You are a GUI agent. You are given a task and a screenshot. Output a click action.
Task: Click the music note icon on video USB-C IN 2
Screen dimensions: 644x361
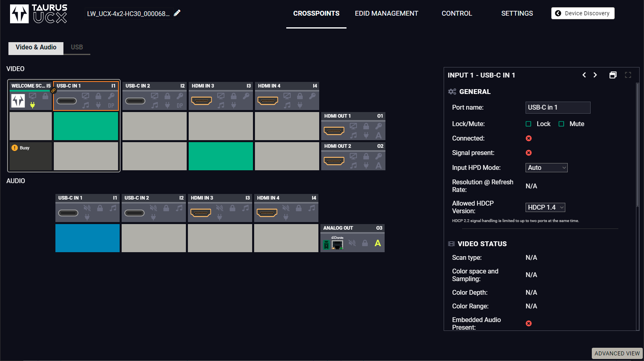pyautogui.click(x=155, y=106)
